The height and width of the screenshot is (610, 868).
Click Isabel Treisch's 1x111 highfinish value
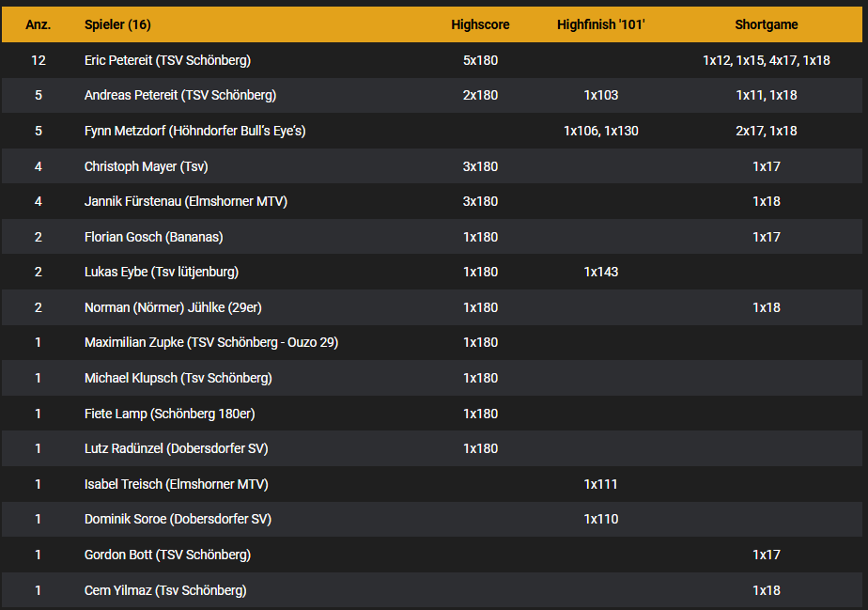[600, 484]
